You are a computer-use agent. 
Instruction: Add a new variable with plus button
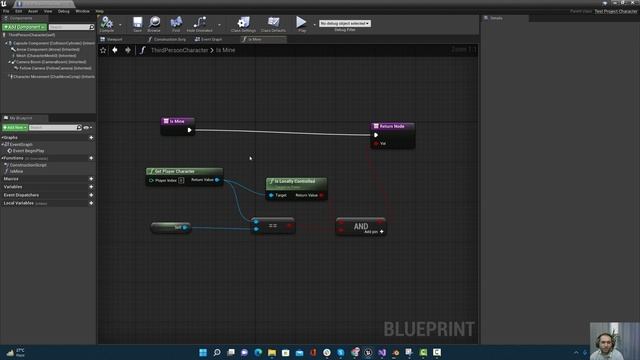tap(91, 187)
